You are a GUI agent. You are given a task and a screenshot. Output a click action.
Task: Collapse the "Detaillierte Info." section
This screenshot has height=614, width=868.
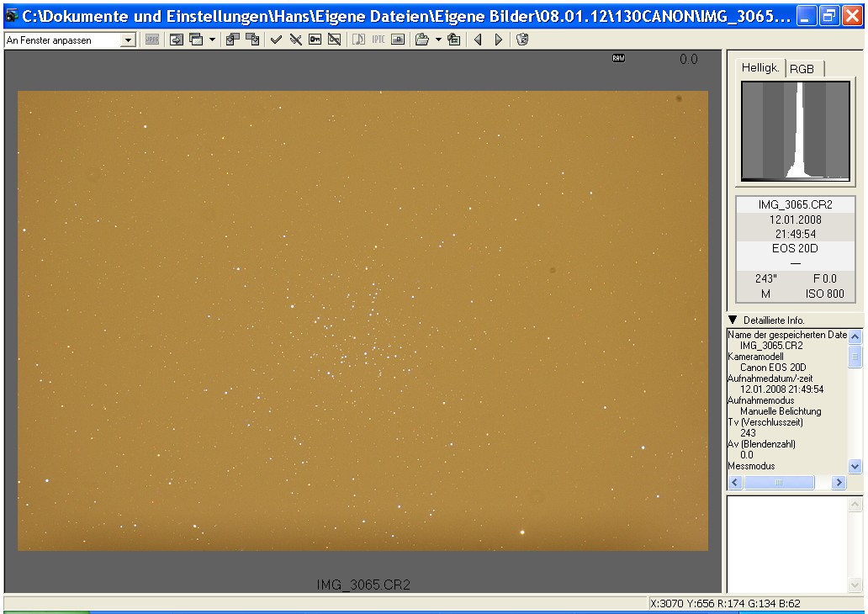click(x=733, y=320)
